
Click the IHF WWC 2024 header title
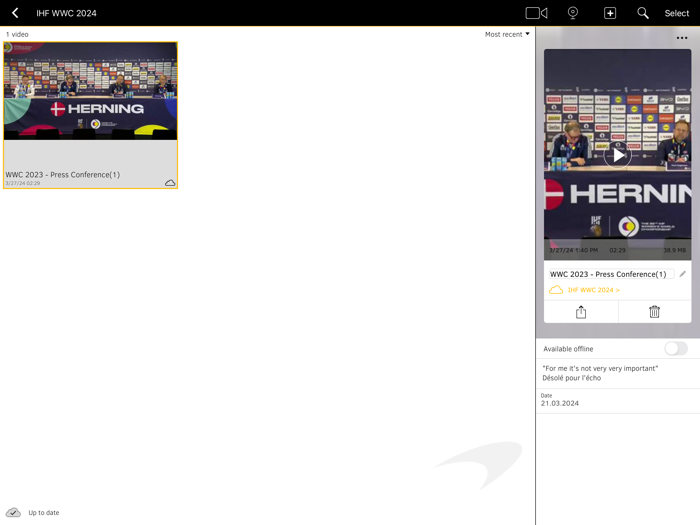[x=66, y=13]
